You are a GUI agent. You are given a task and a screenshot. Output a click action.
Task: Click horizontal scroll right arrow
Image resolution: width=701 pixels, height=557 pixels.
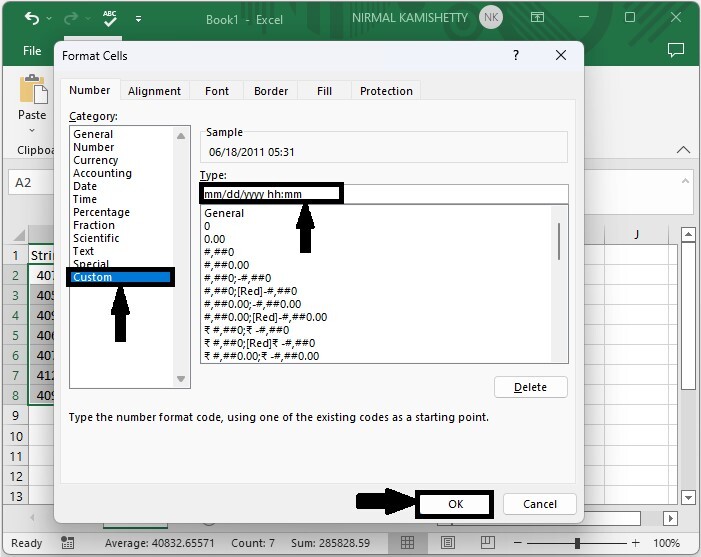(x=670, y=519)
